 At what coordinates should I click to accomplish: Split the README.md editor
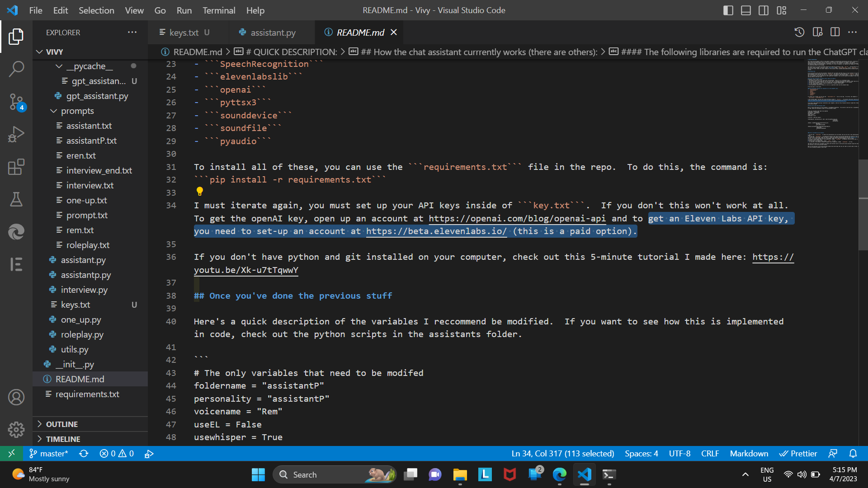(x=835, y=32)
